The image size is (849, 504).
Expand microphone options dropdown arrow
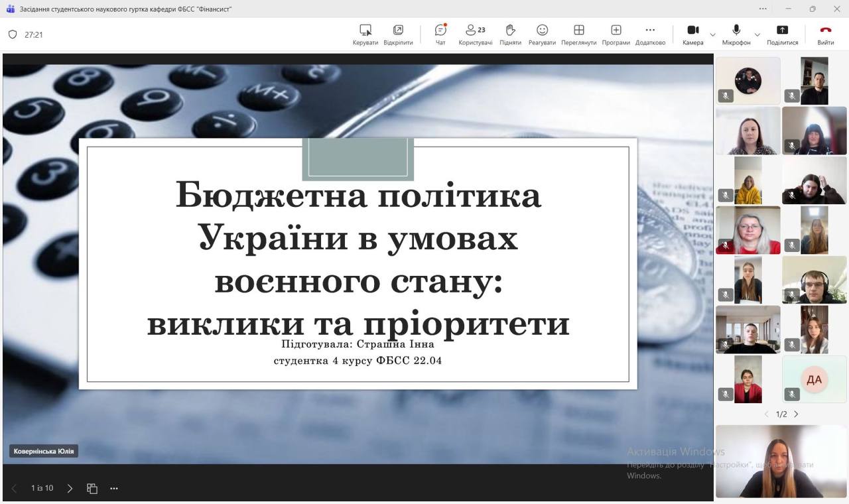tap(757, 34)
